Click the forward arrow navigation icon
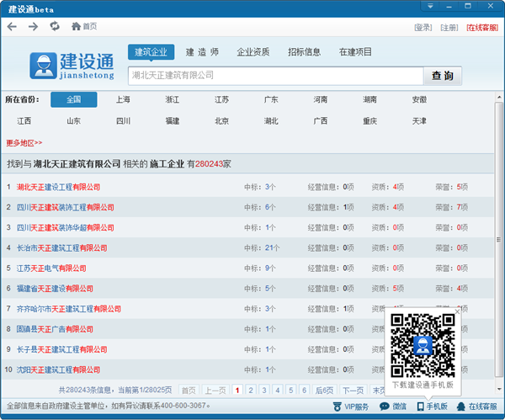The image size is (505, 420). pos(33,27)
